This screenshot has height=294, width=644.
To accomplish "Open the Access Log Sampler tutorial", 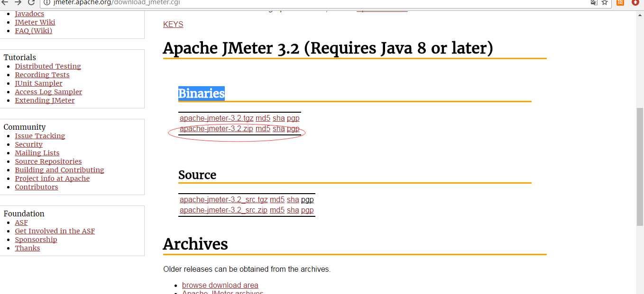I will pos(48,92).
